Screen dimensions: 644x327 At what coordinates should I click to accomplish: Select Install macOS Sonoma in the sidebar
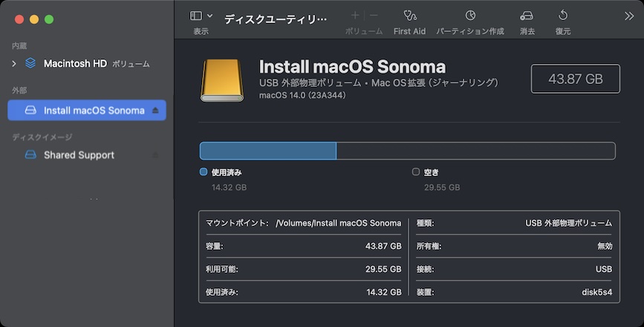click(94, 111)
